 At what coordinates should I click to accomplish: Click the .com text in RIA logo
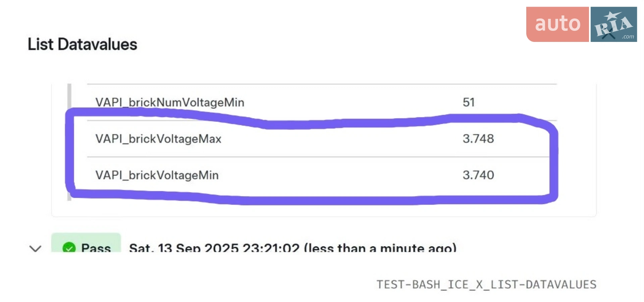(628, 37)
